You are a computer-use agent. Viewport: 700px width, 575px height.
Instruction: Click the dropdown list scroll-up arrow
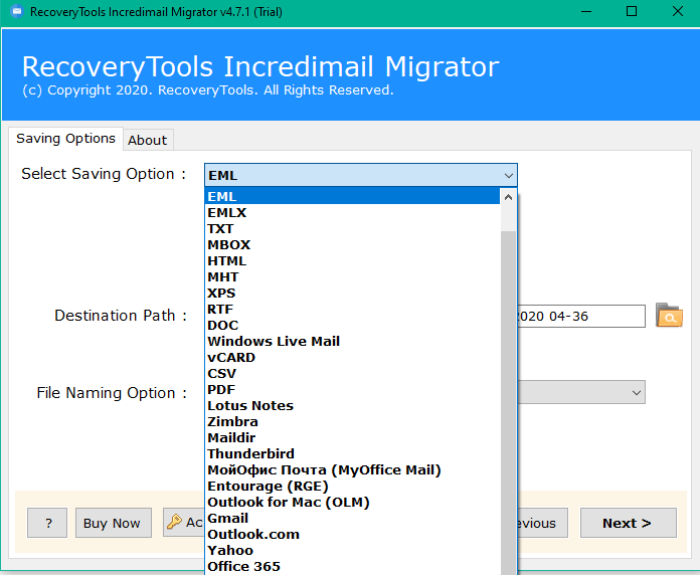[x=508, y=197]
